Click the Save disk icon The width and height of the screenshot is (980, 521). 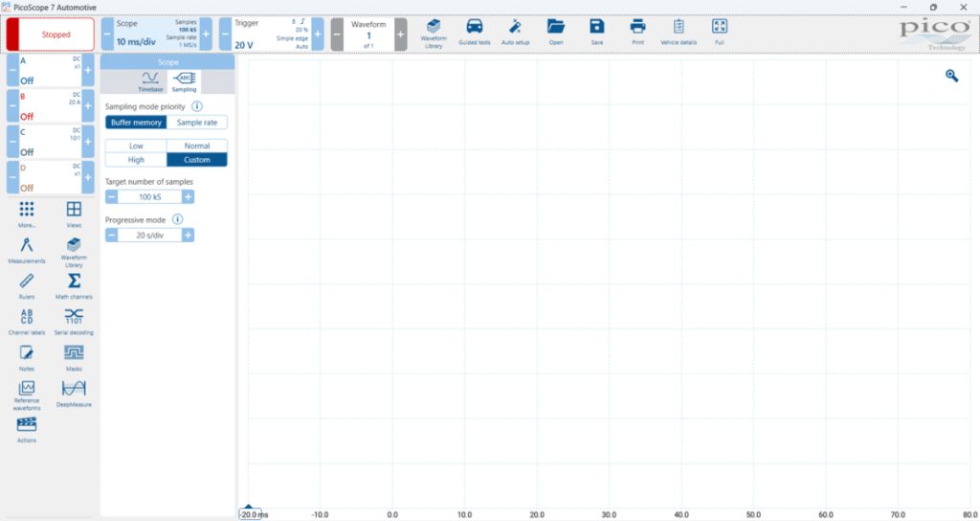[x=597, y=33]
